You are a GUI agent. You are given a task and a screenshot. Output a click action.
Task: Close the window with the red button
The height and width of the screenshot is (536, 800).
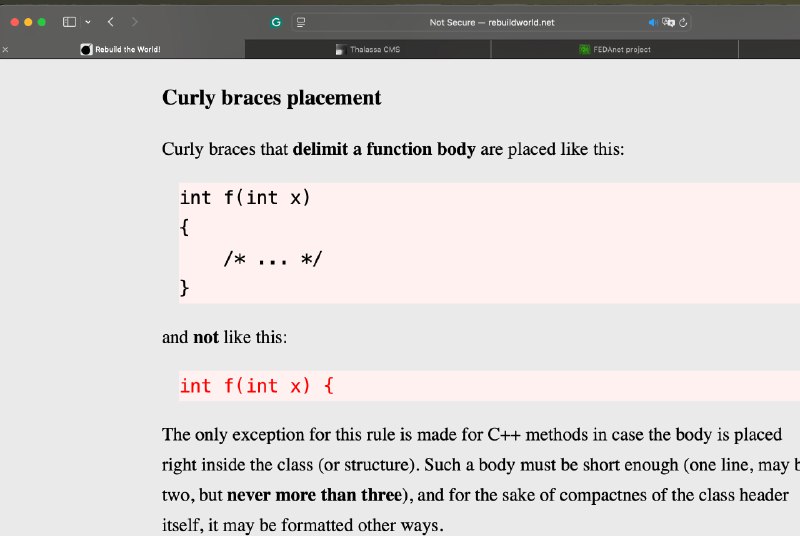click(15, 22)
